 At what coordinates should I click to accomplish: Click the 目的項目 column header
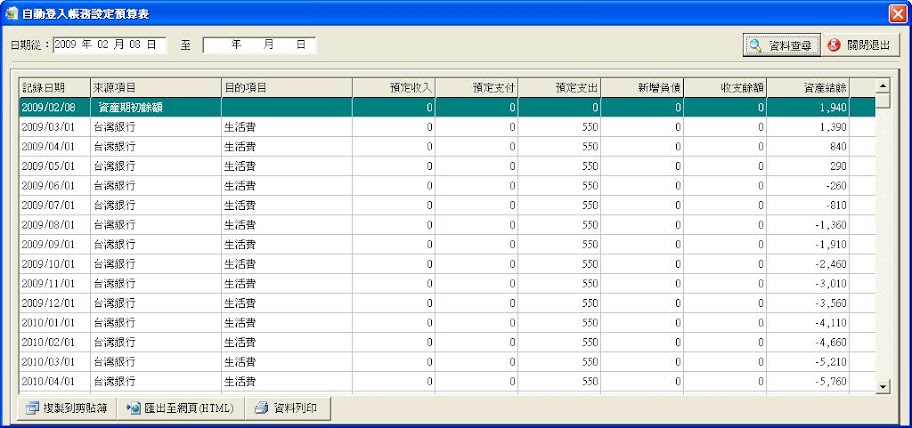point(287,88)
